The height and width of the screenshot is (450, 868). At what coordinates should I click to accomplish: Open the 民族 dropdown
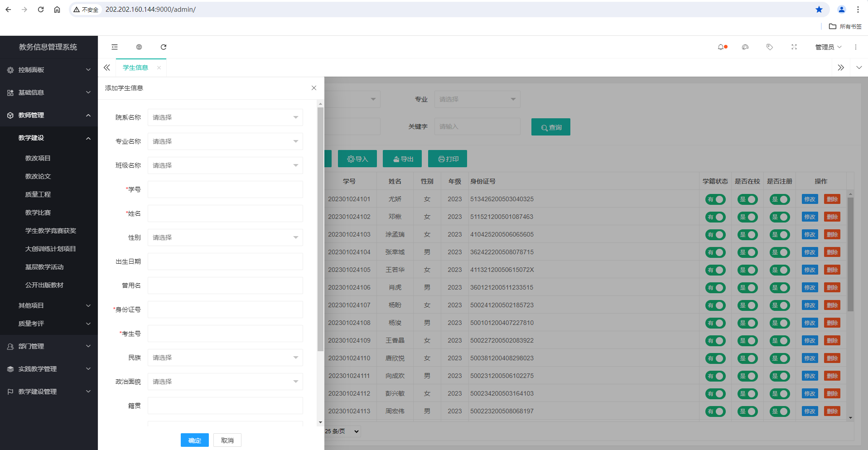click(225, 358)
